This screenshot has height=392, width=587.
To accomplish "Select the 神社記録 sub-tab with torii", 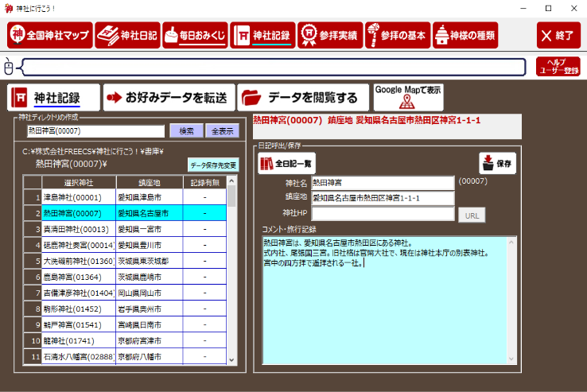I will 53,98.
